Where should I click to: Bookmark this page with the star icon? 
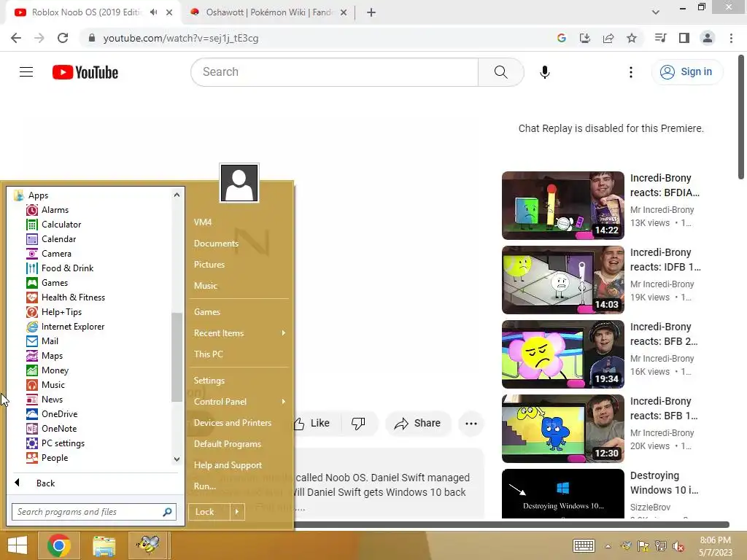[x=632, y=38]
